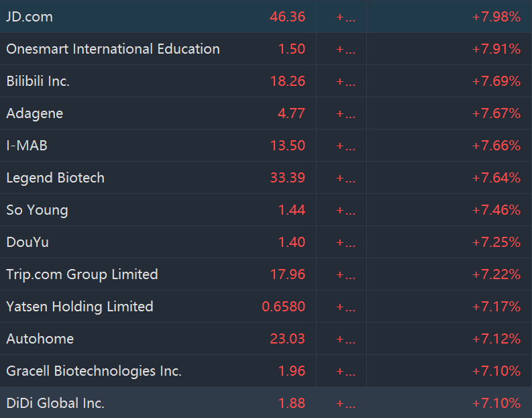Click Autohome's price 23.03
This screenshot has height=418, width=532.
click(287, 339)
